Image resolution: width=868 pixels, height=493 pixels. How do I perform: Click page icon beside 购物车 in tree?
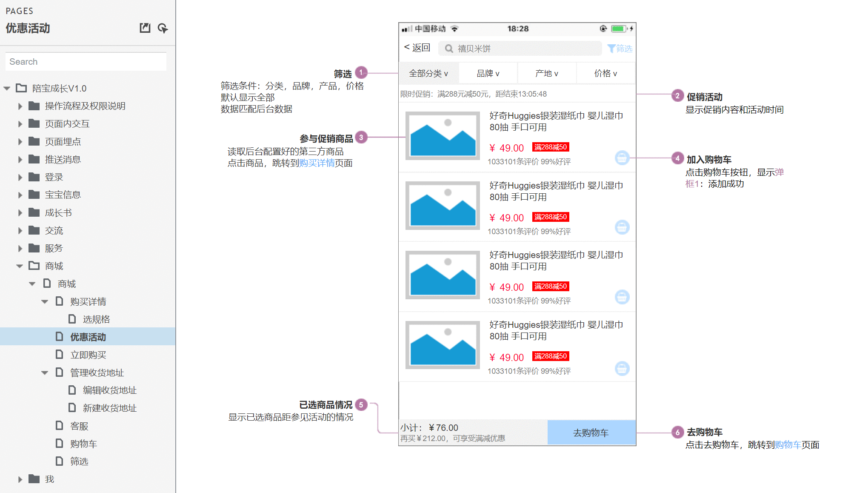pos(60,443)
